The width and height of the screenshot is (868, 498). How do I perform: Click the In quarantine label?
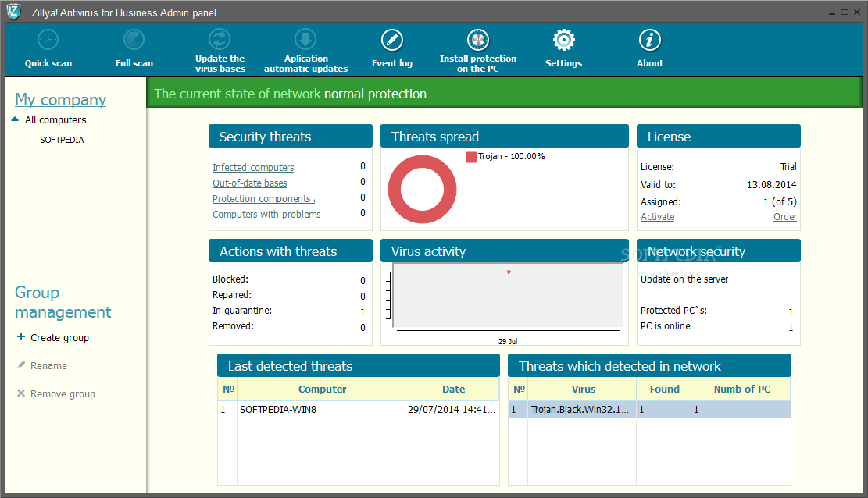click(x=242, y=311)
